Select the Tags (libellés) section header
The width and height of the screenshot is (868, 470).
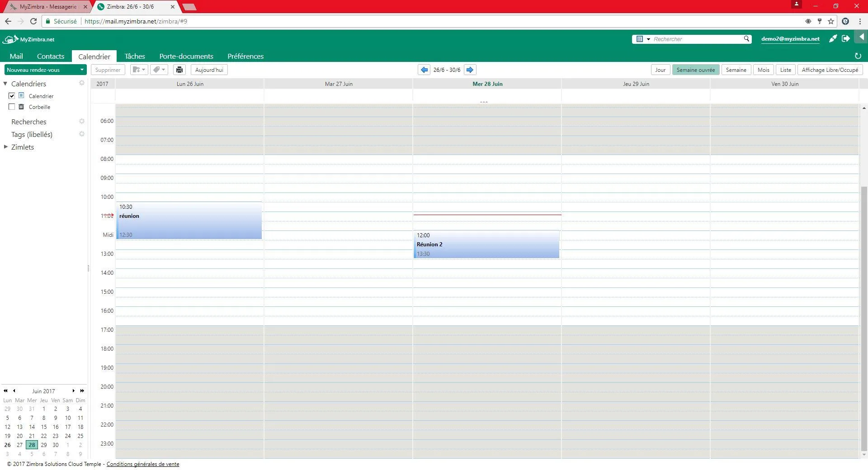coord(32,134)
